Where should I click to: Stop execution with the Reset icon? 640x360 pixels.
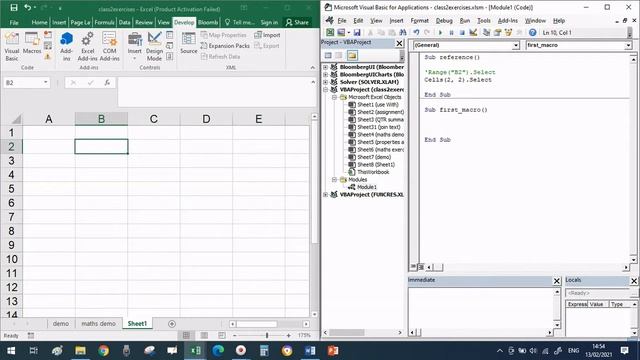click(462, 33)
